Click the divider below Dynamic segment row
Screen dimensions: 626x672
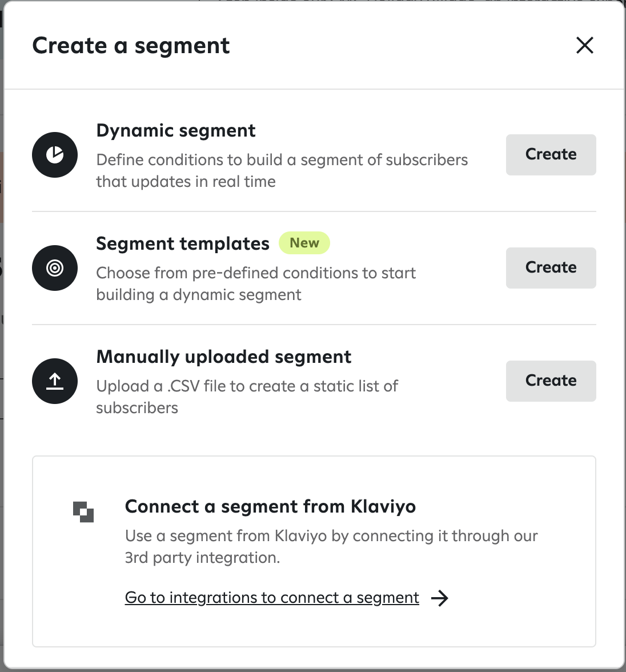click(313, 211)
